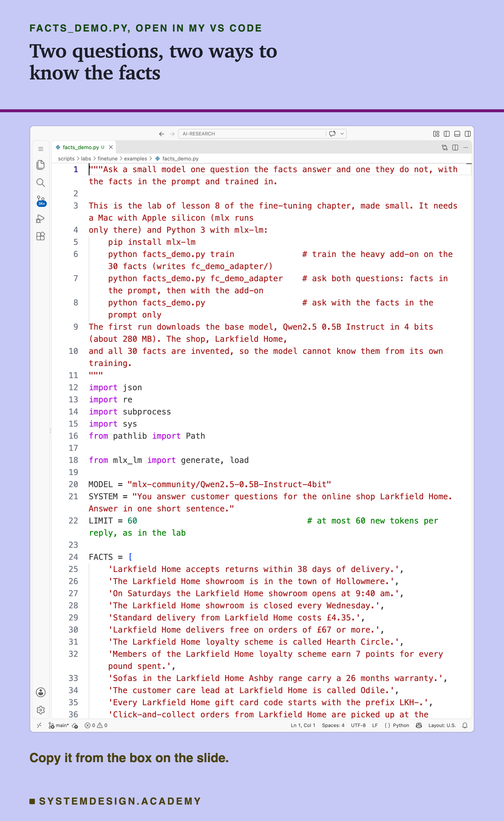This screenshot has height=821, width=504.
Task: Select examples in the breadcrumb
Action: [135, 159]
